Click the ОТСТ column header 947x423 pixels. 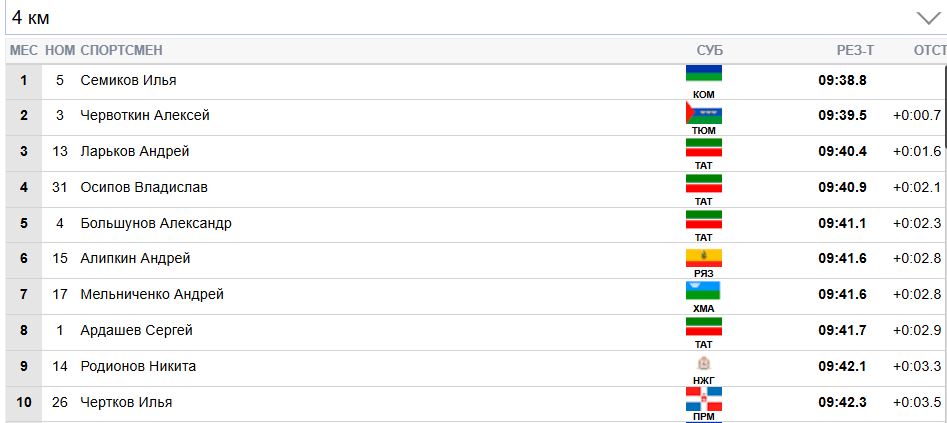pos(929,51)
